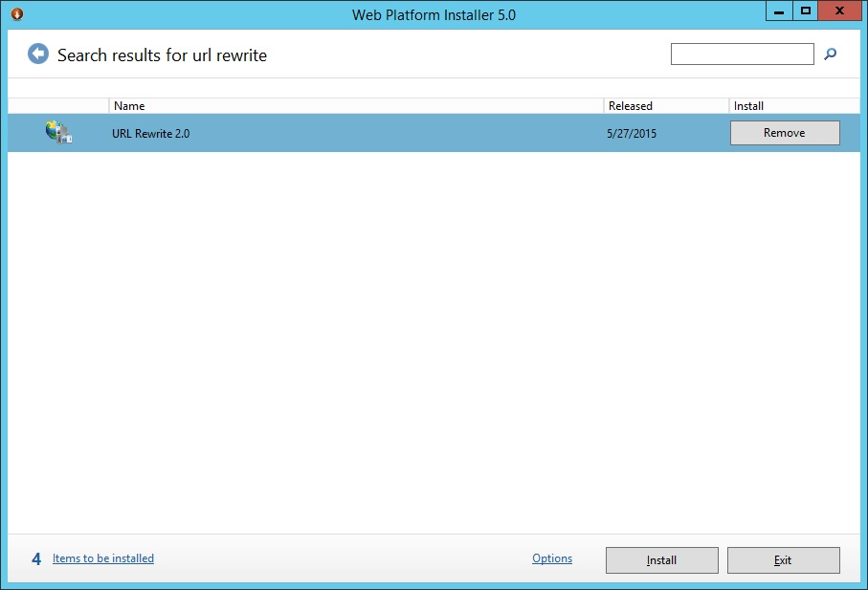This screenshot has height=590, width=868.
Task: Click the Search results for url rewrite heading
Action: tap(162, 55)
